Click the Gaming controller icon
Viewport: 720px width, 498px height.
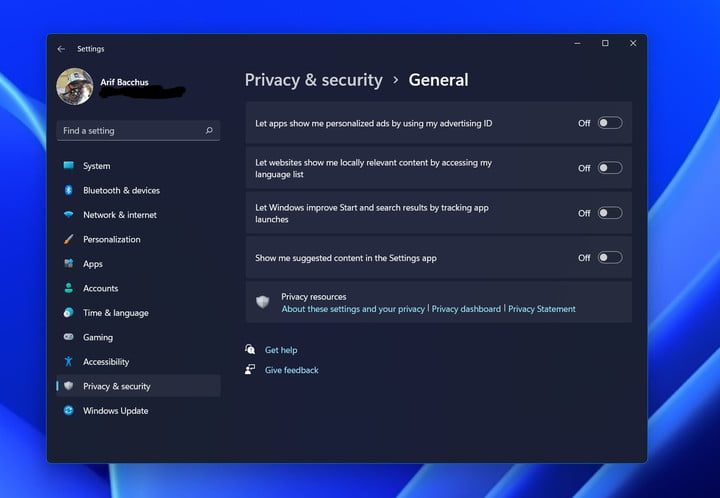coord(68,337)
